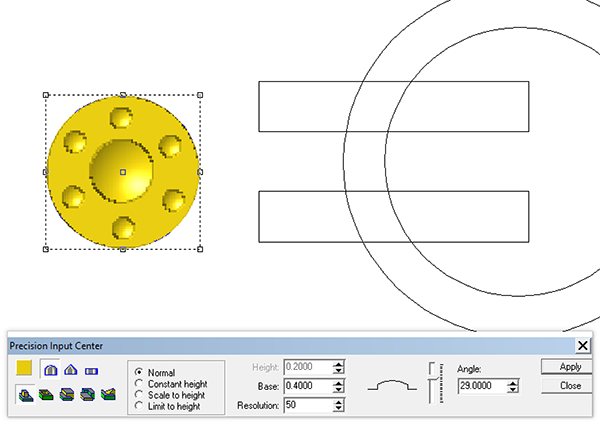
Task: Decrease the Angle with down arrow
Action: 513,389
